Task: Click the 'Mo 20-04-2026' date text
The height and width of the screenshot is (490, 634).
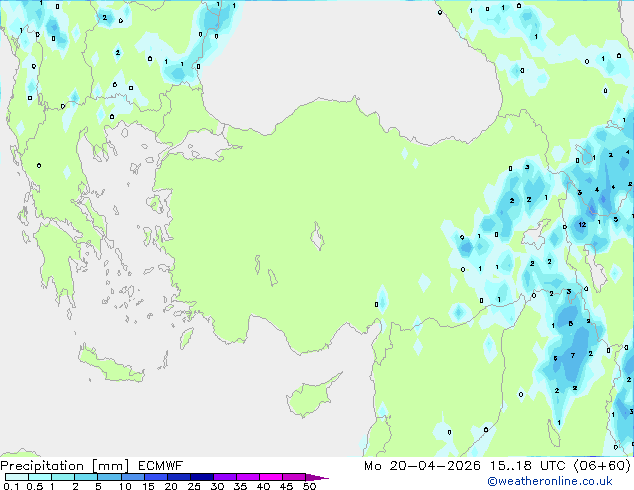Action: click(422, 466)
